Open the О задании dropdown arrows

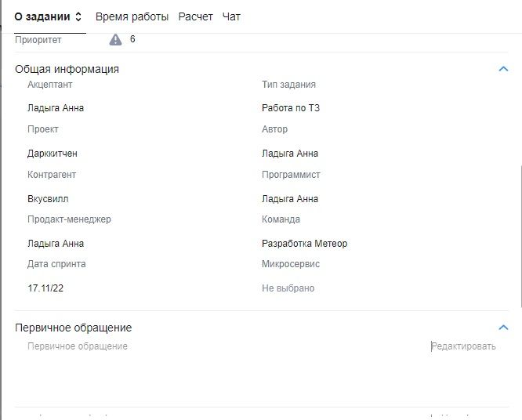pyautogui.click(x=78, y=16)
